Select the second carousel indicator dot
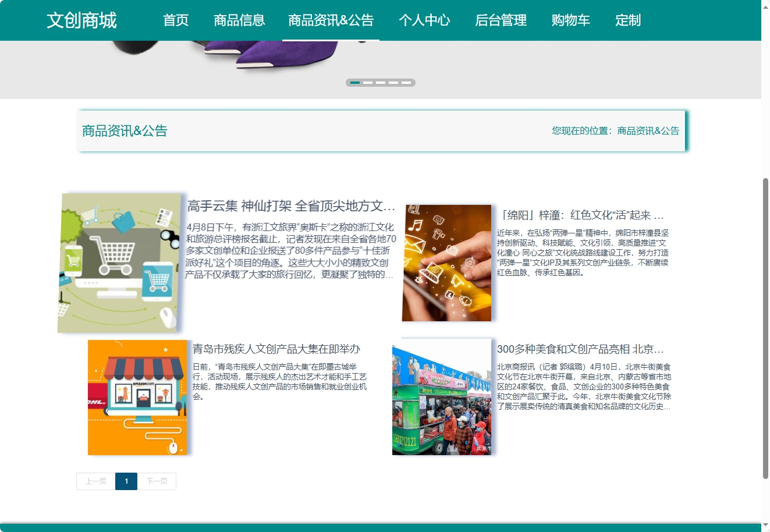The height and width of the screenshot is (532, 770). (368, 83)
